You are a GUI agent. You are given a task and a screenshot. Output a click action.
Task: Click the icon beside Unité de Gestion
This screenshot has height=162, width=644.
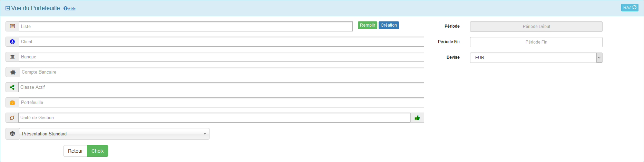point(12,117)
